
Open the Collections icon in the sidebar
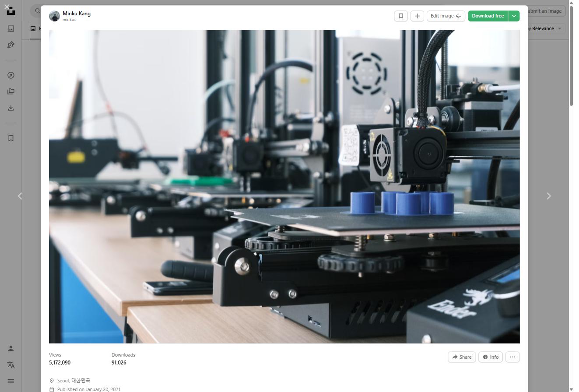pos(11,91)
